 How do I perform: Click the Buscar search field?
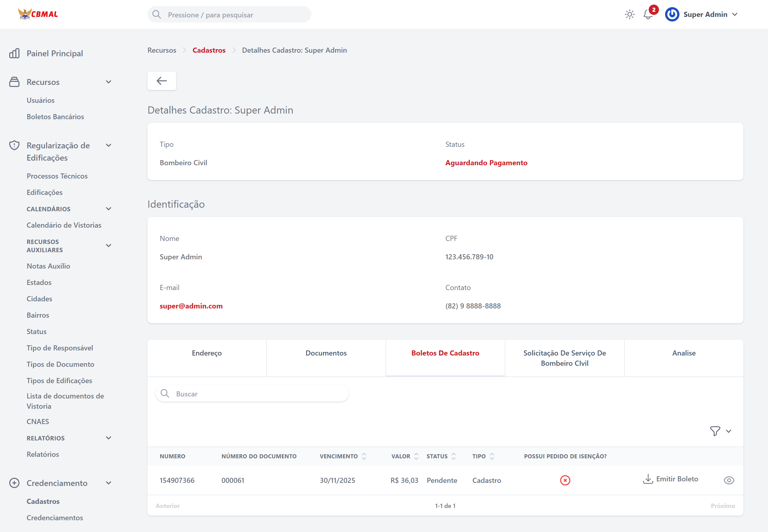pos(257,394)
